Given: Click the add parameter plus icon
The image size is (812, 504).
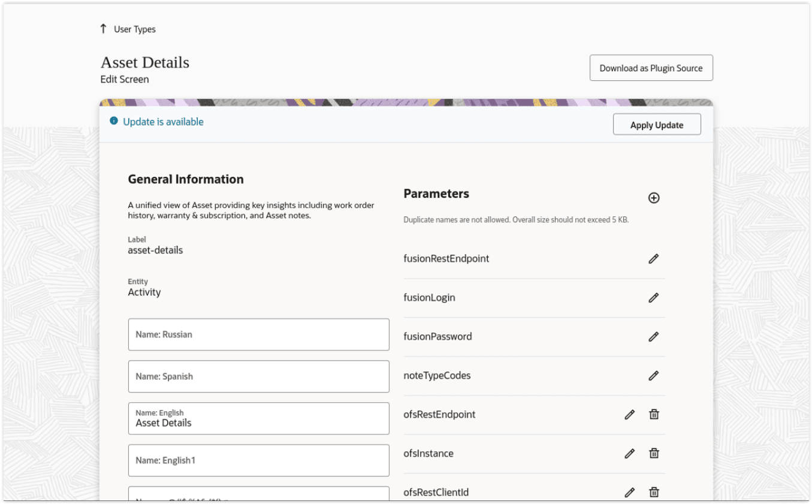Looking at the screenshot, I should pos(654,198).
